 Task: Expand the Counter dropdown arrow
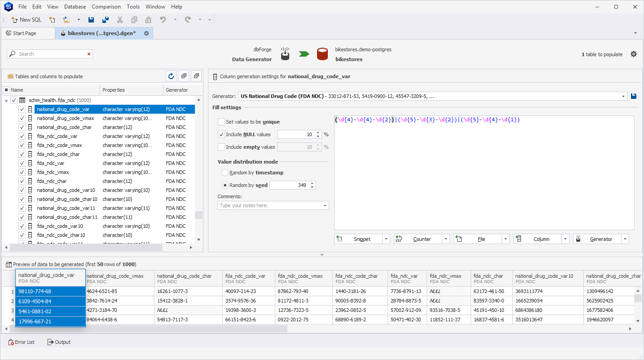446,239
